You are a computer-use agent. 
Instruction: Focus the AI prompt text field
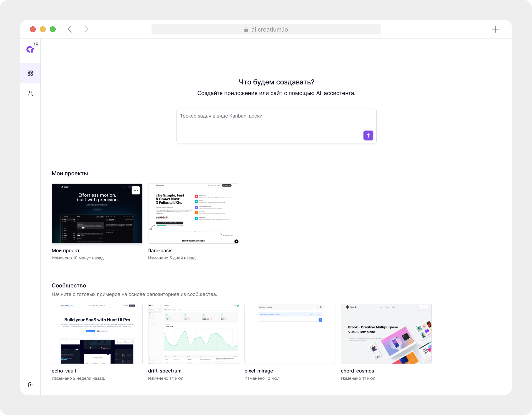(276, 126)
